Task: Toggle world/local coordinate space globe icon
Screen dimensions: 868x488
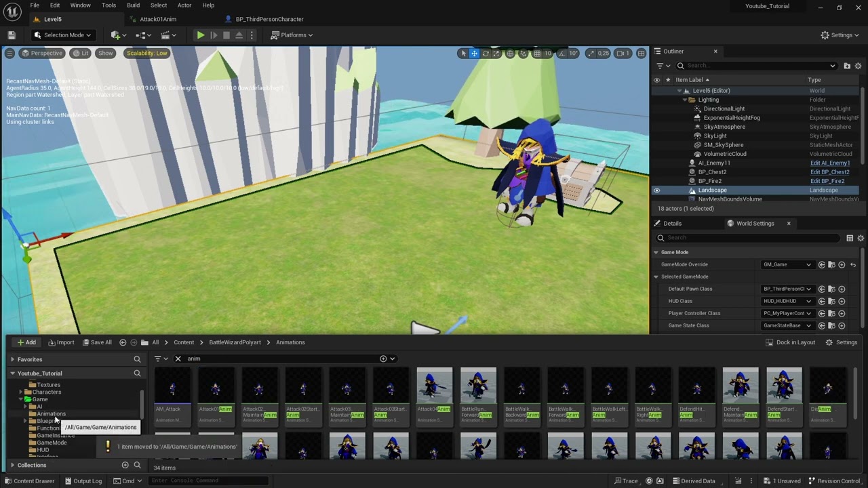Action: (x=511, y=54)
